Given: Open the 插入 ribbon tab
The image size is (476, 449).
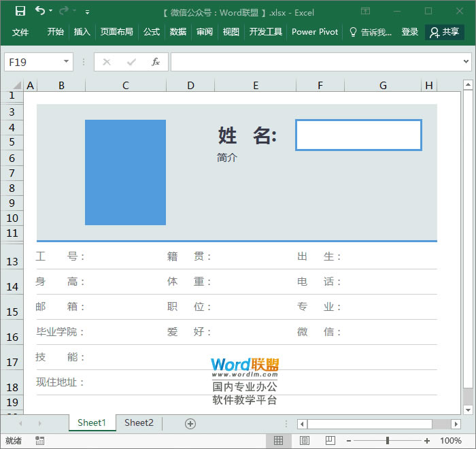Looking at the screenshot, I should pos(82,32).
